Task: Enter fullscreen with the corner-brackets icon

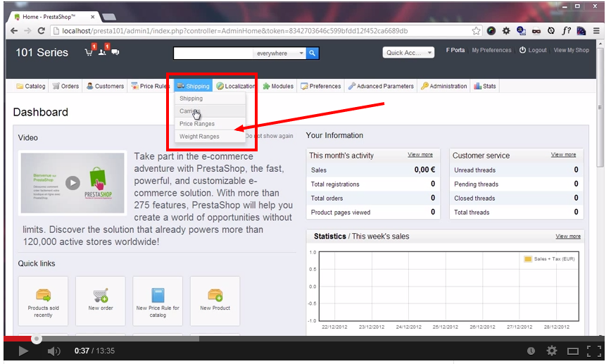Action: pyautogui.click(x=594, y=351)
